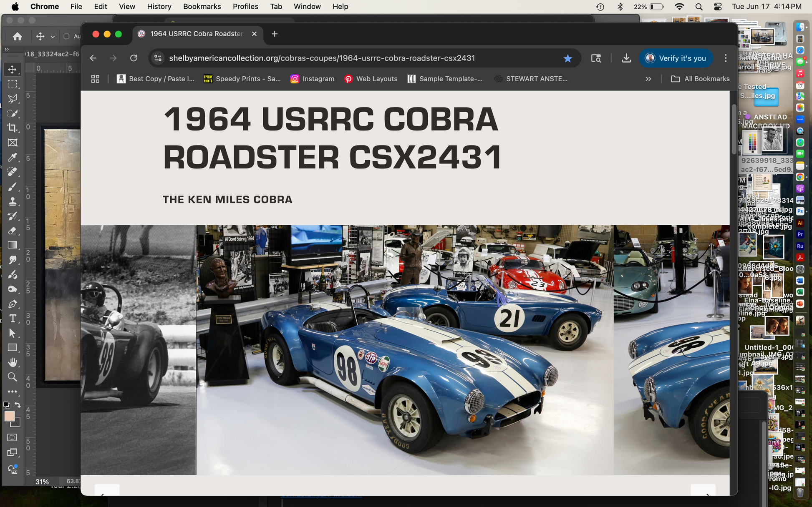Select the Eyedropper tool
This screenshot has height=507, width=812.
12,157
